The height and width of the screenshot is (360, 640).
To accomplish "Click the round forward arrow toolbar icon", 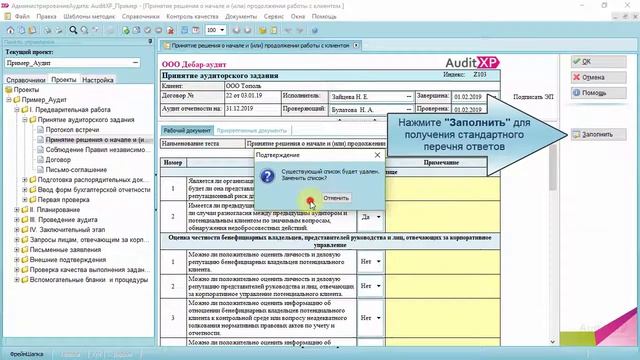I will click(x=247, y=30).
